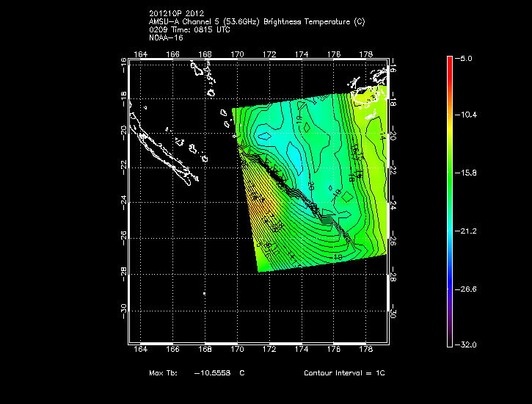Click the AMSU-A Channel 5 Brightness Temperature heading

(x=256, y=21)
